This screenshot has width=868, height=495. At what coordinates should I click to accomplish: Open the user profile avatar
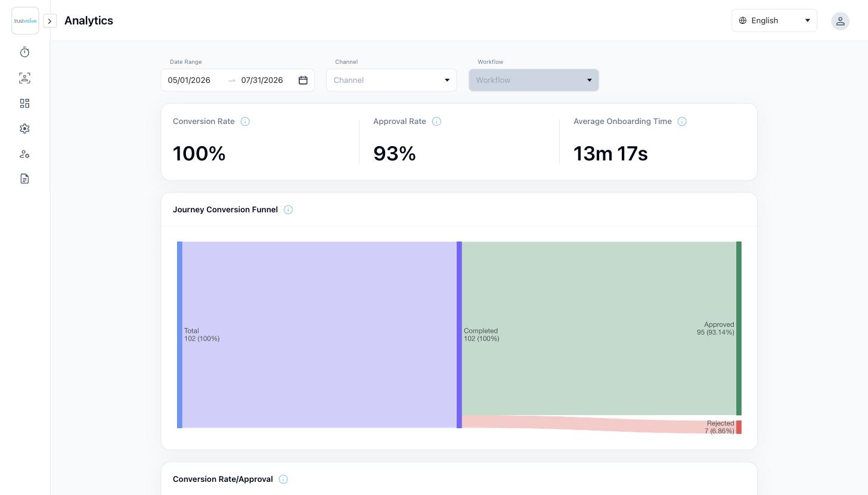(840, 21)
